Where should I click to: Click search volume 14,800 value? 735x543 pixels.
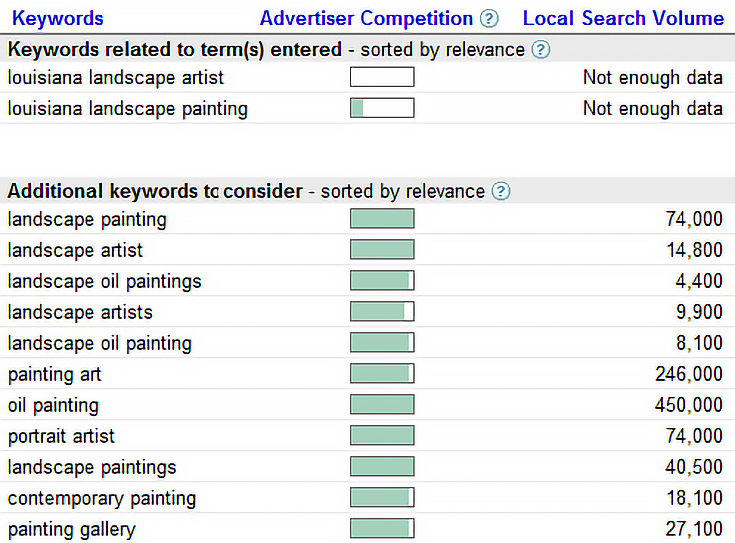coord(694,250)
